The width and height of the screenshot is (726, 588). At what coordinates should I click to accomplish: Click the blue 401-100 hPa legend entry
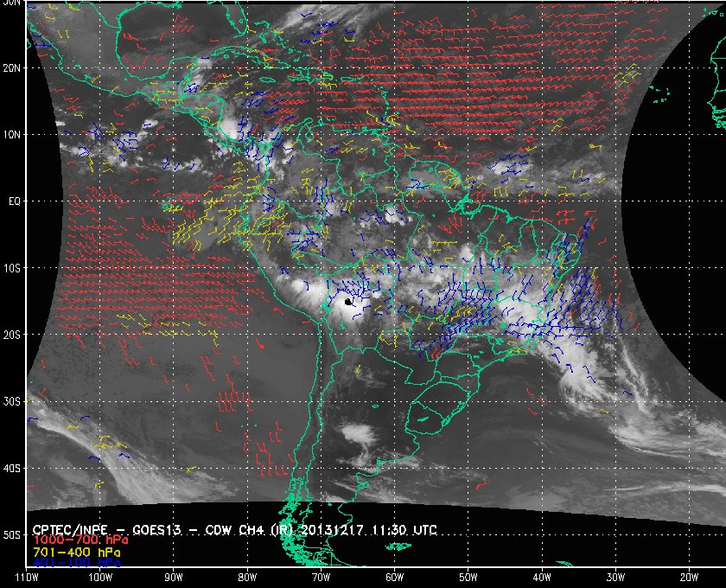(x=77, y=563)
